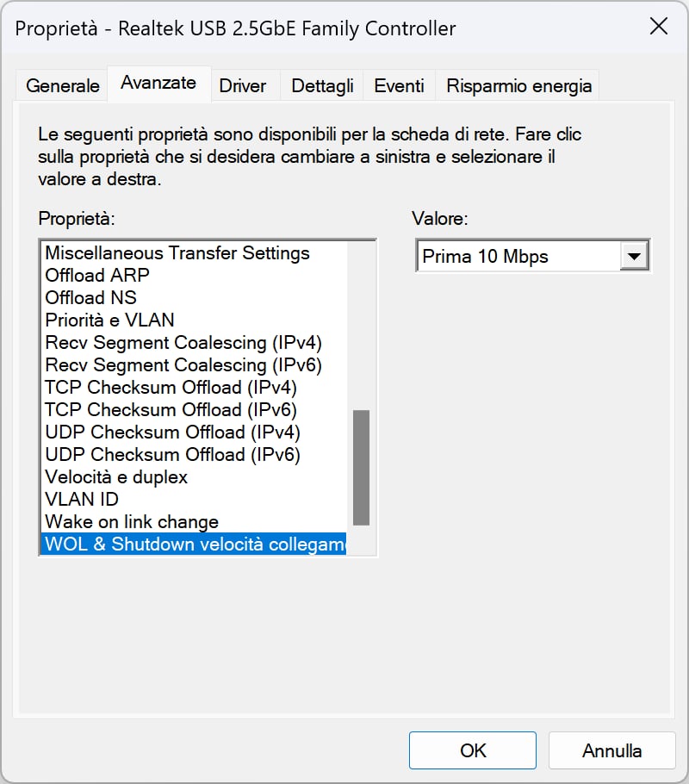Select the Offload NS property
This screenshot has width=689, height=784.
click(x=194, y=297)
